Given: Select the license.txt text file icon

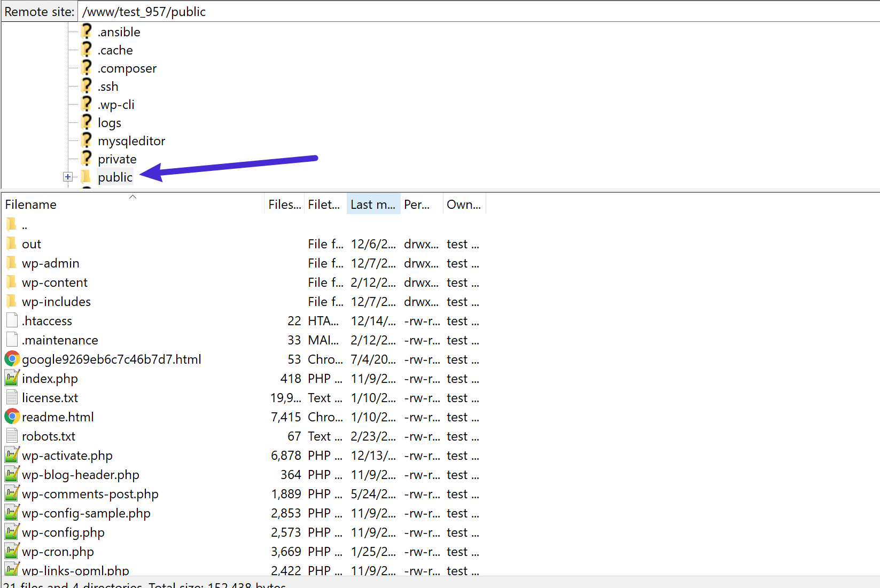Looking at the screenshot, I should pyautogui.click(x=12, y=397).
